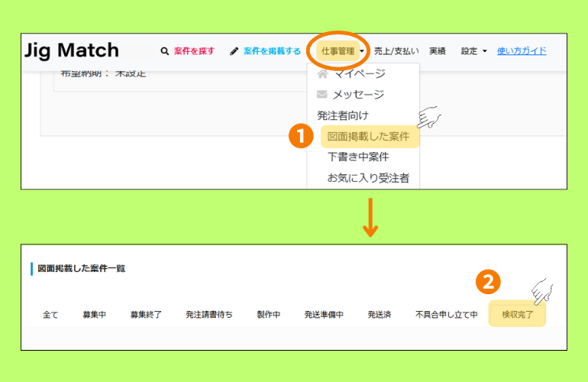The image size is (588, 382).
Task: Click the 発注者向け section label
Action: [x=343, y=115]
